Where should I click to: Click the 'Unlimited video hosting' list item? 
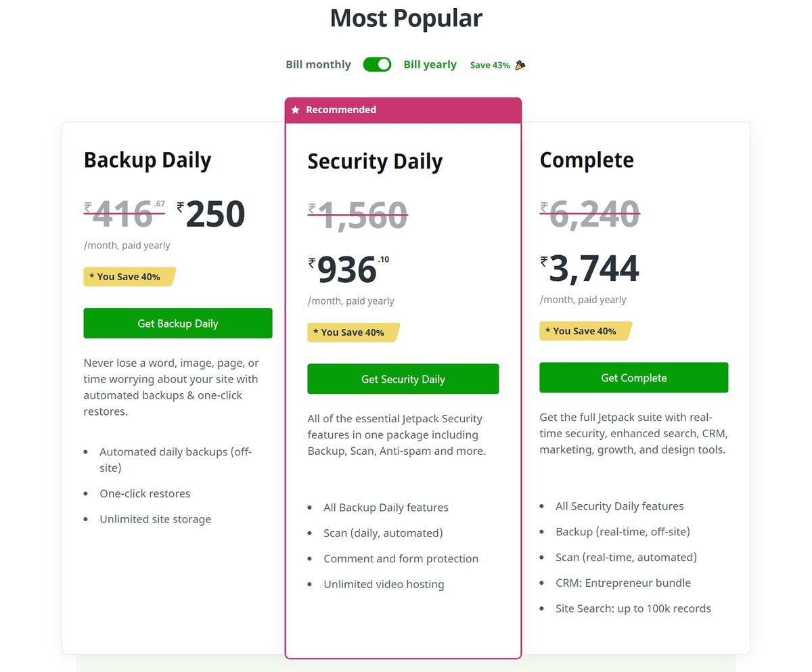coord(384,584)
